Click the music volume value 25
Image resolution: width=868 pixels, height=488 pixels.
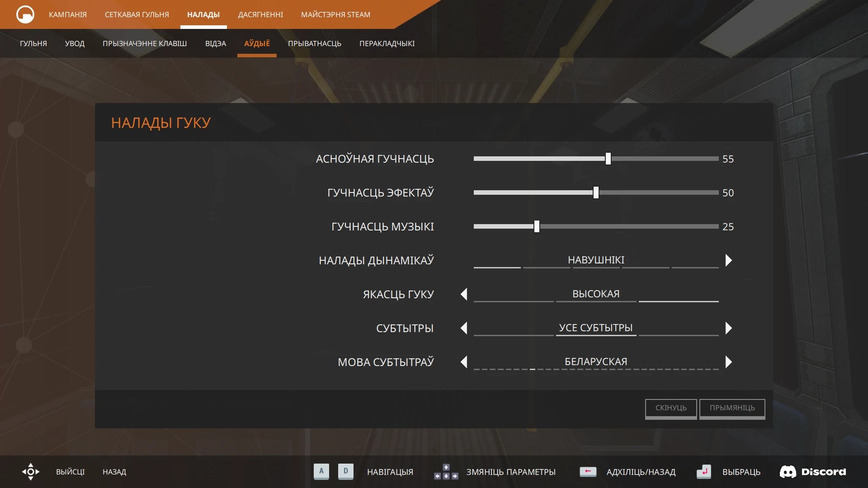pyautogui.click(x=728, y=227)
